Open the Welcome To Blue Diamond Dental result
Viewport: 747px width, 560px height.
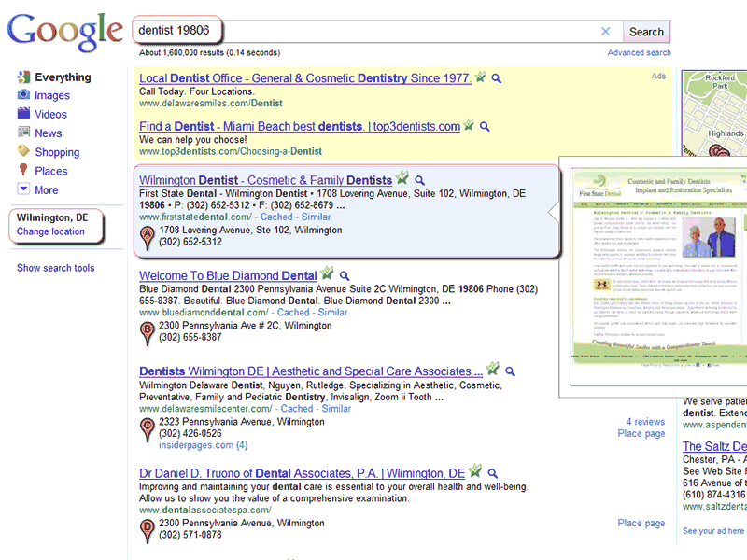[x=228, y=275]
